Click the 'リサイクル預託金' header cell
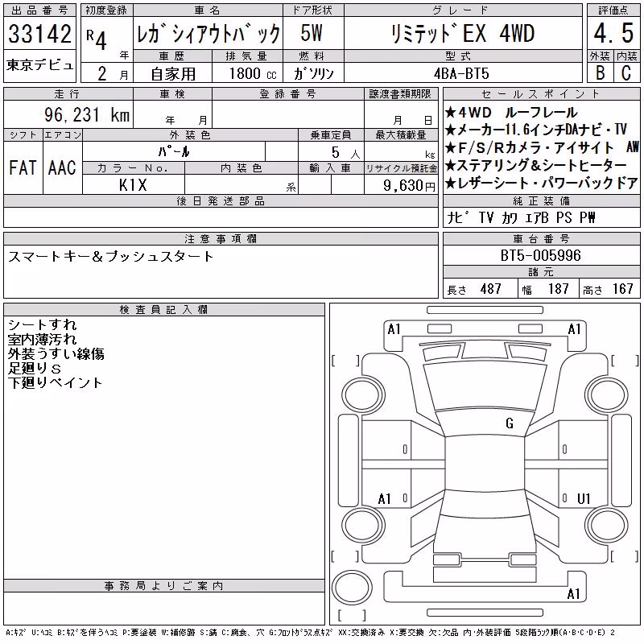The height and width of the screenshot is (644, 644). click(401, 168)
